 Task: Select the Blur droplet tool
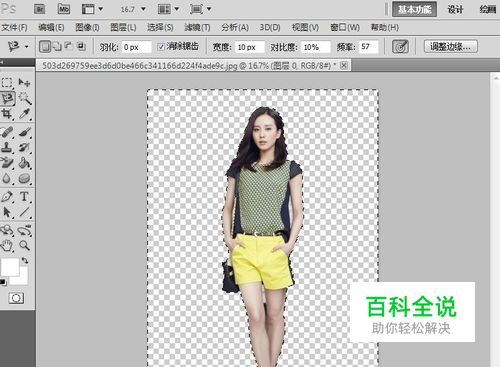click(7, 178)
